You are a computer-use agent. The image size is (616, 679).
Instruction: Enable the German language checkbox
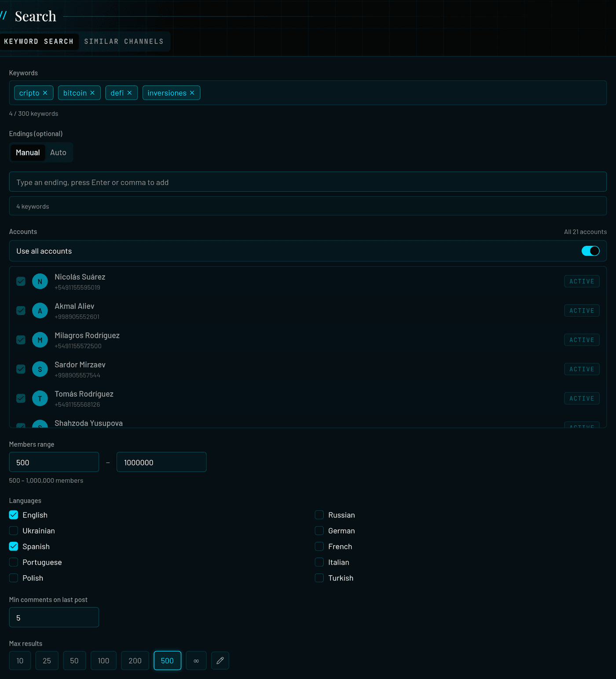point(319,531)
